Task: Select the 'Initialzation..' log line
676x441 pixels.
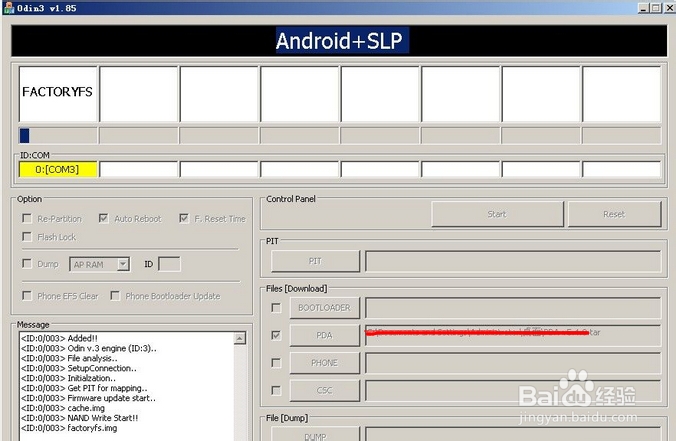Action: click(68, 378)
